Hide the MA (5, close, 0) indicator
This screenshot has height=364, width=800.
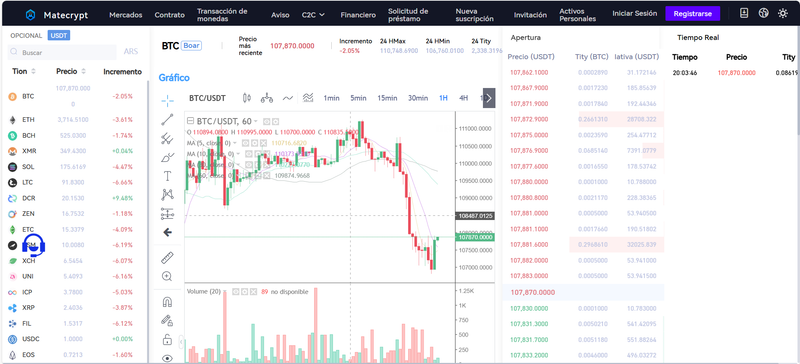pyautogui.click(x=245, y=143)
